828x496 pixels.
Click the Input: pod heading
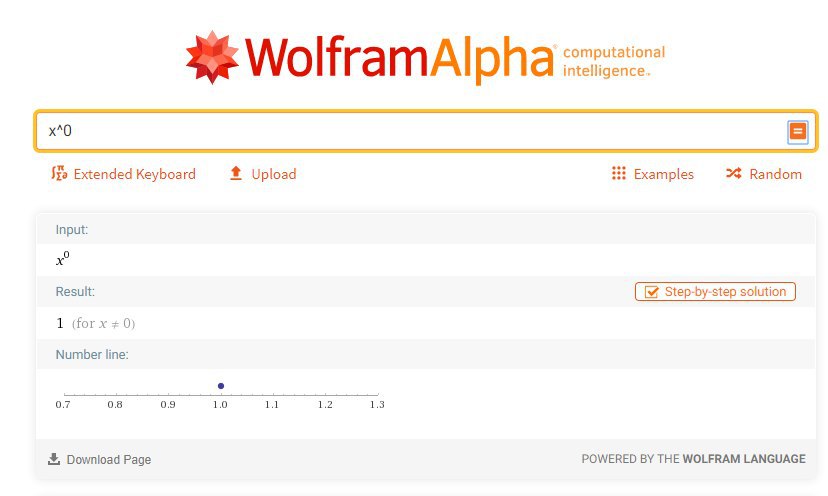pos(72,230)
